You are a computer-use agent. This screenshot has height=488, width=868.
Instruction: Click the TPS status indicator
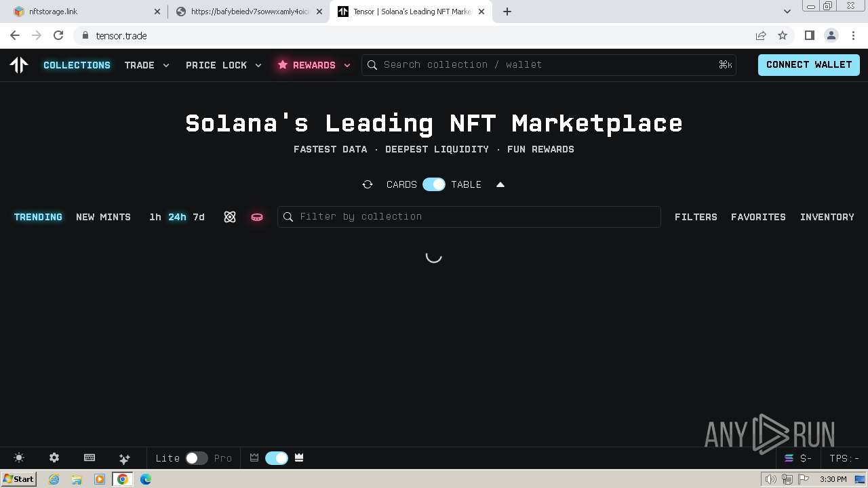(844, 458)
